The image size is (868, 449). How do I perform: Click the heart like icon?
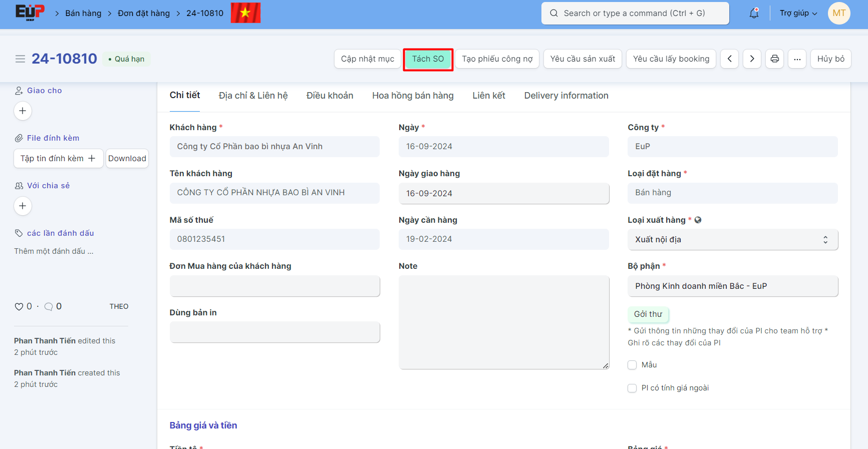19,307
